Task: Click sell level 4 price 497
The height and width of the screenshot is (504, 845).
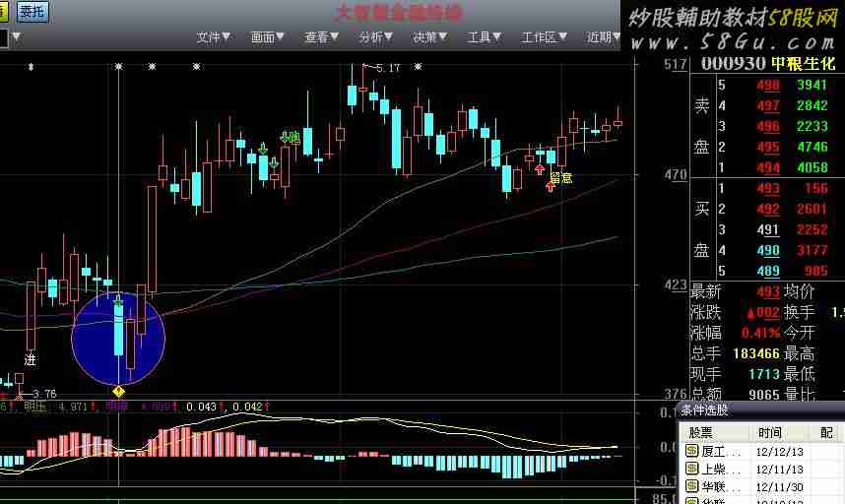Action: click(768, 105)
